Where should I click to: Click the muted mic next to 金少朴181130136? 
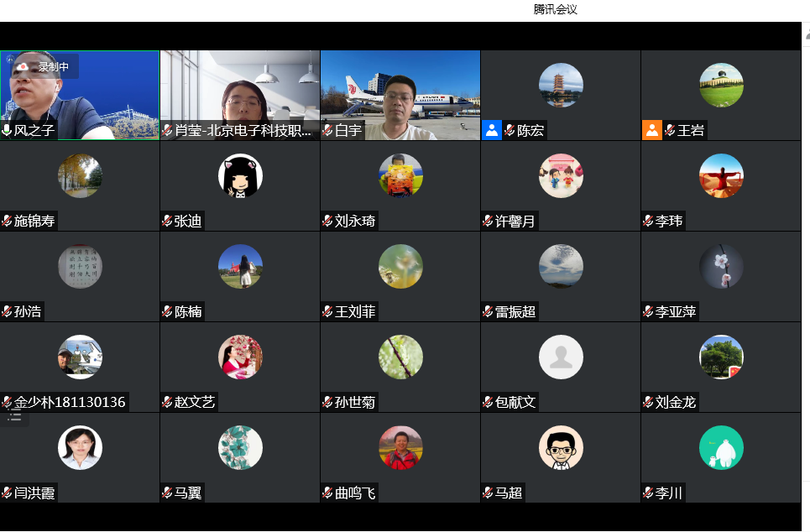[x=8, y=402]
